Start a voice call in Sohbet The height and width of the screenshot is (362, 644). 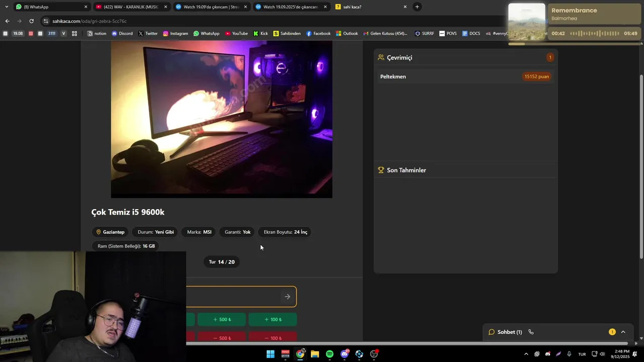click(x=531, y=332)
